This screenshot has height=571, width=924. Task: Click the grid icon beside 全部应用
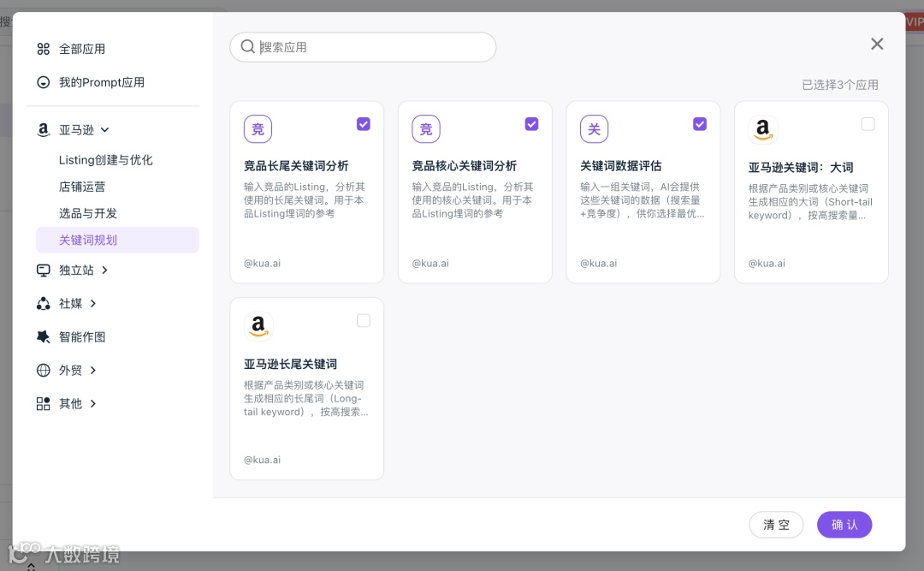(x=43, y=49)
